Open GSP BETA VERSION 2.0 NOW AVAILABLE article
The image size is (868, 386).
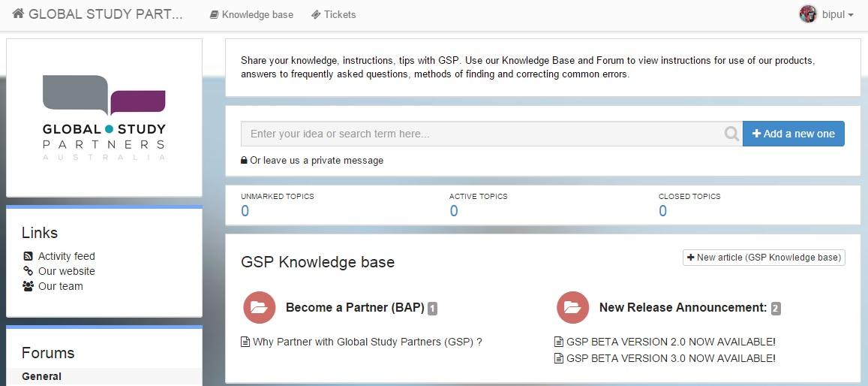[x=671, y=342]
